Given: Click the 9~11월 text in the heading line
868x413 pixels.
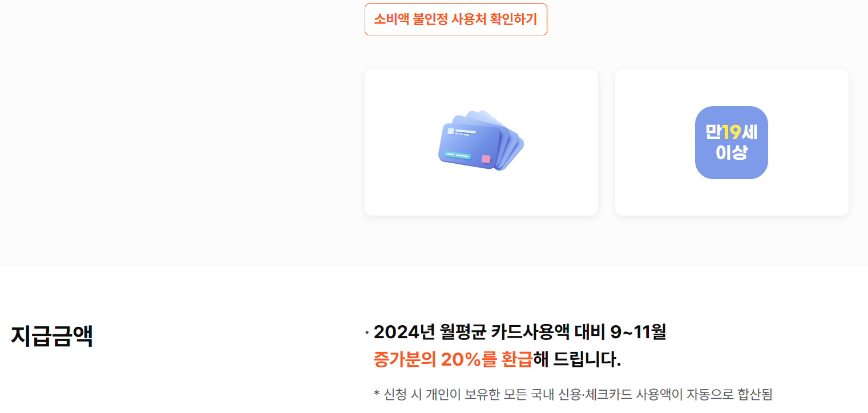Looking at the screenshot, I should pos(638,331).
